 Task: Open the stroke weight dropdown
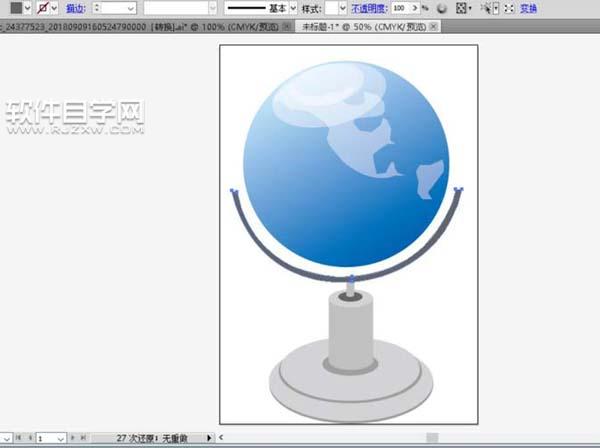pyautogui.click(x=131, y=8)
